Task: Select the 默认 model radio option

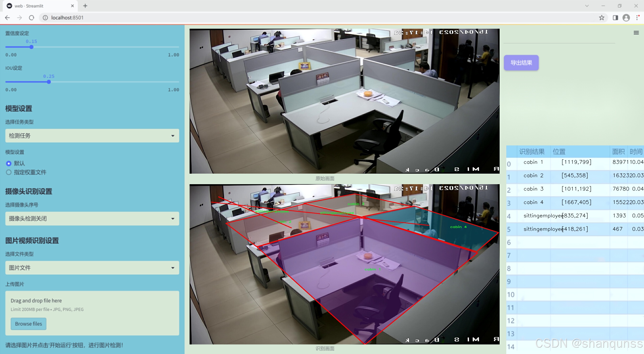Action: click(x=9, y=163)
